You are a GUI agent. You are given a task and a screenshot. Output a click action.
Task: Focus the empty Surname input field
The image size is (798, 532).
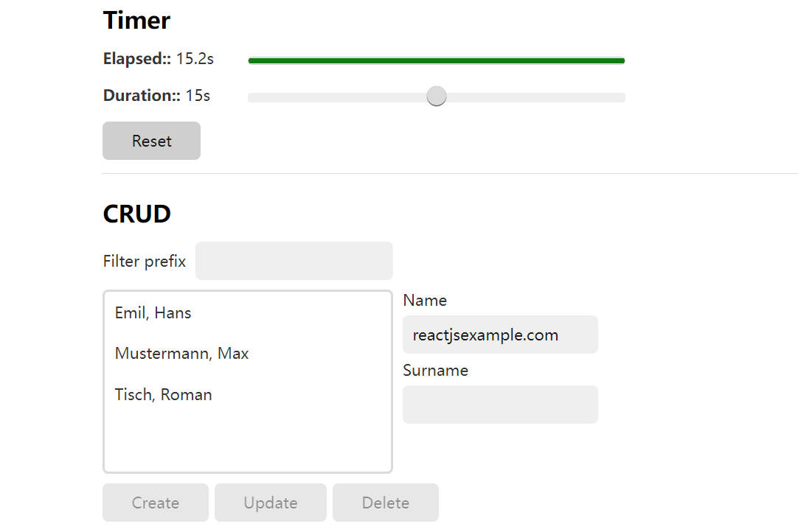[x=500, y=405]
